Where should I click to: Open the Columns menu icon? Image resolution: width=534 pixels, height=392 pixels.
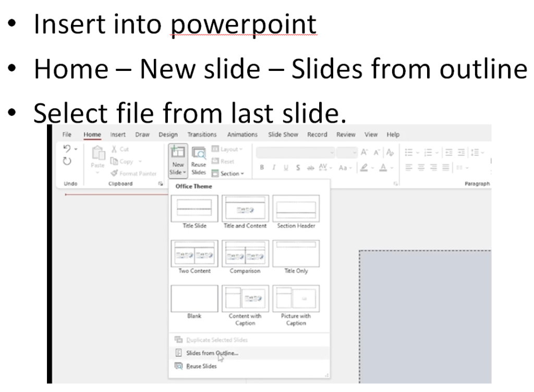coord(459,168)
